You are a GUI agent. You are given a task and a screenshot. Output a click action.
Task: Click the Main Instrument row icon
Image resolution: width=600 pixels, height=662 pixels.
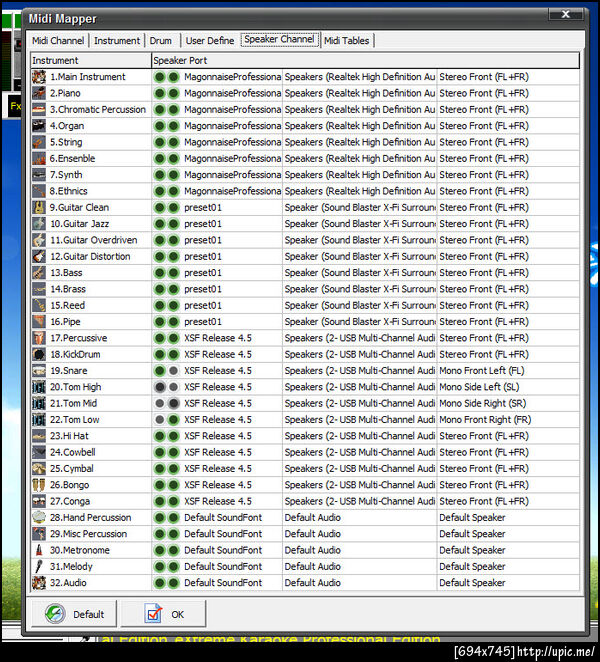point(39,77)
